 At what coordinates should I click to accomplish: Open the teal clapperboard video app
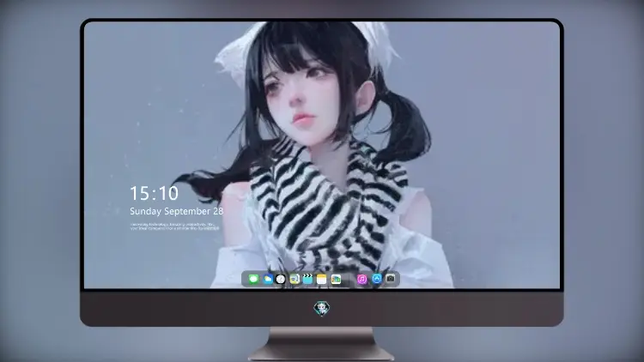coord(307,279)
